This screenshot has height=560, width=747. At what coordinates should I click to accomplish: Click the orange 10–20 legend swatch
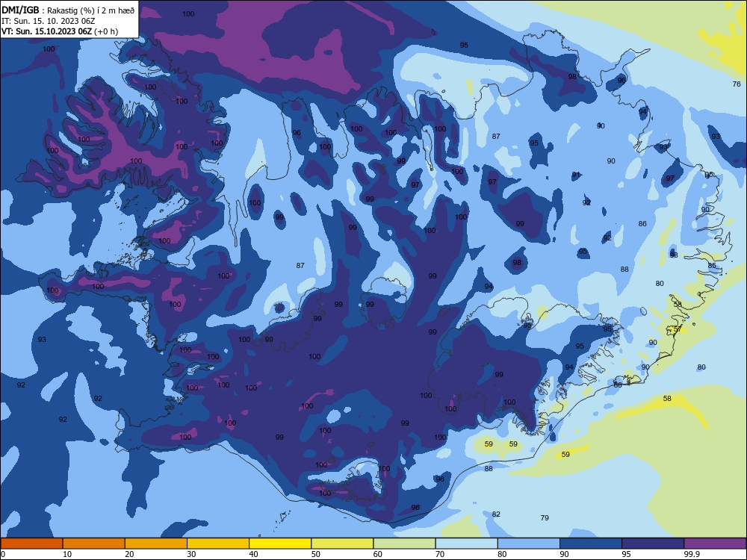click(x=94, y=544)
